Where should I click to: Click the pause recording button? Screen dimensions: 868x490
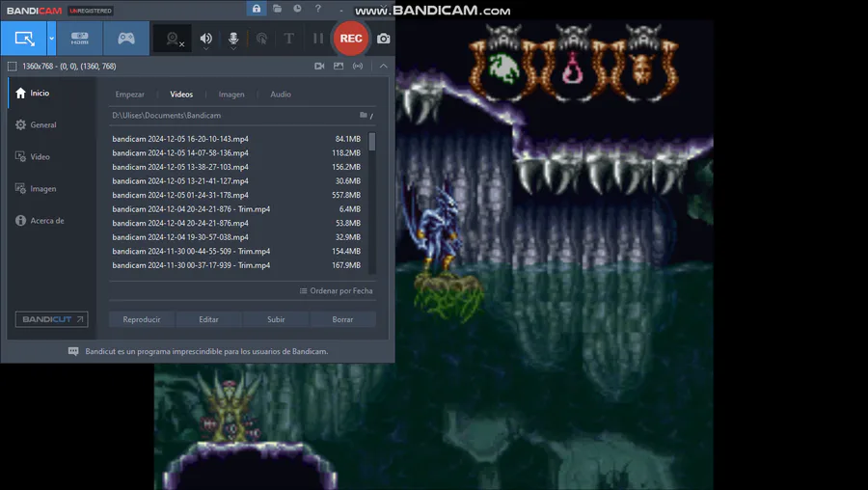coord(317,39)
